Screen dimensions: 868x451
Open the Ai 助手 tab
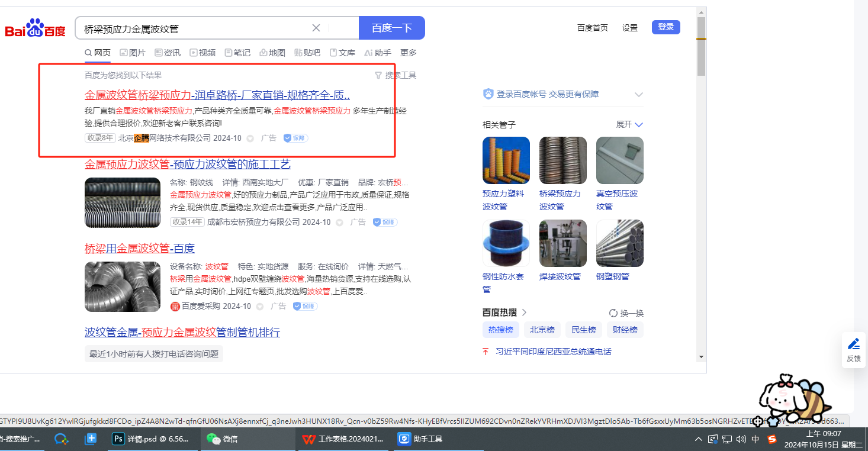[378, 53]
